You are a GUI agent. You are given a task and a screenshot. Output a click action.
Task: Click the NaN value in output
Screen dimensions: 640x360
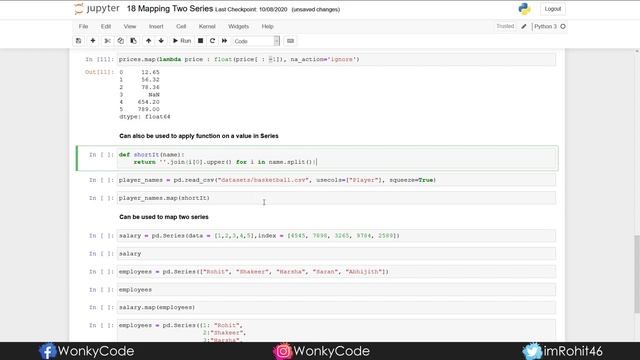pos(154,95)
